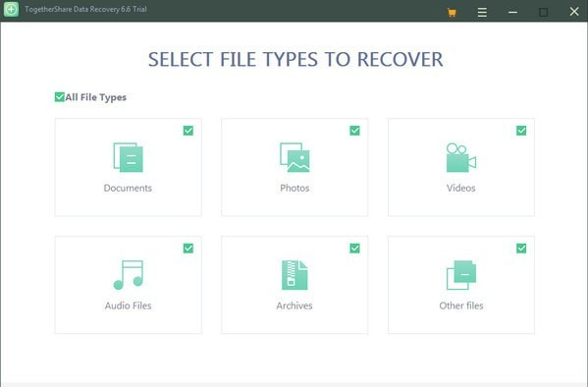This screenshot has height=387, width=588.
Task: Click the Audio Files label text
Action: click(x=129, y=305)
